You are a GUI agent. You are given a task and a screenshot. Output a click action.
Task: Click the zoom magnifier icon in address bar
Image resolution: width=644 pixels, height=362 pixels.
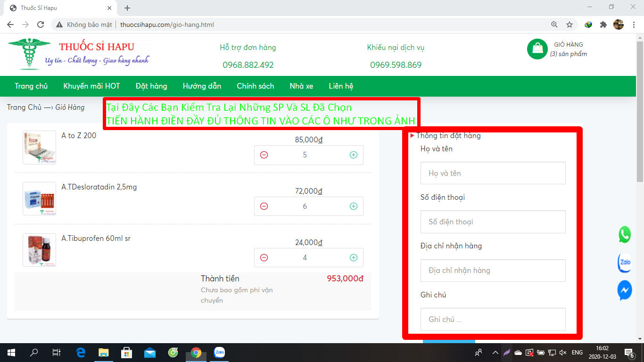(x=554, y=25)
